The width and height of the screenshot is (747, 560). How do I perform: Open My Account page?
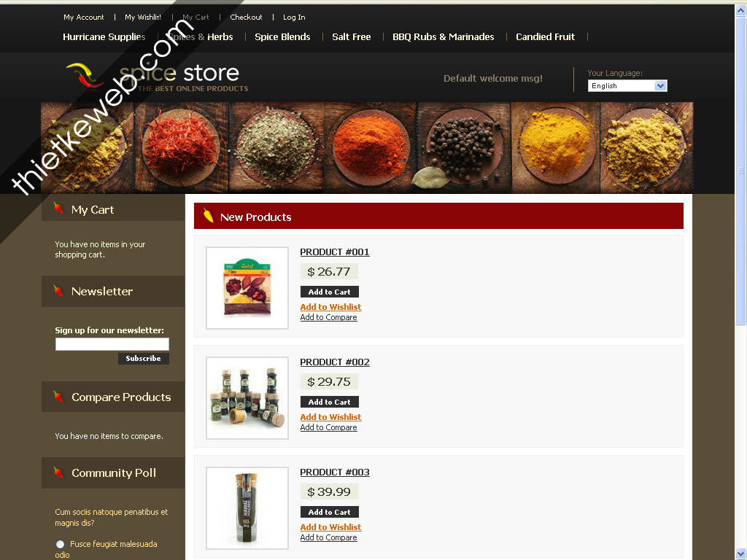83,17
